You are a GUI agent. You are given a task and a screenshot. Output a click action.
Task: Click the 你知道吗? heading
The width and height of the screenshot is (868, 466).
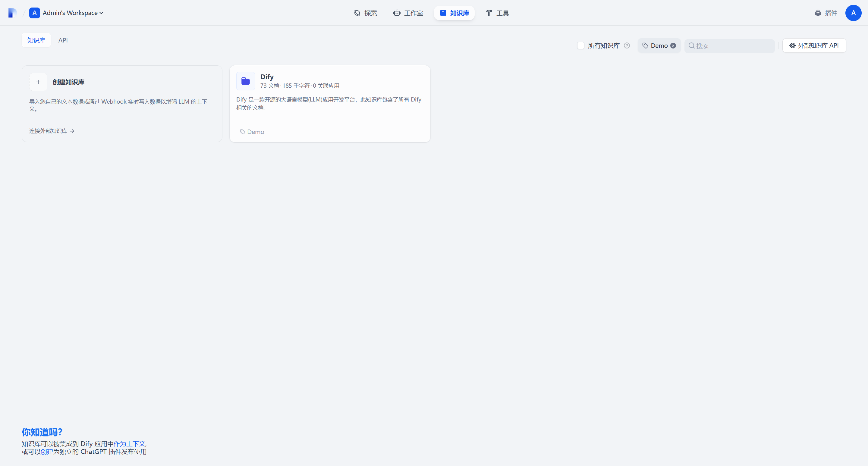pyautogui.click(x=42, y=432)
